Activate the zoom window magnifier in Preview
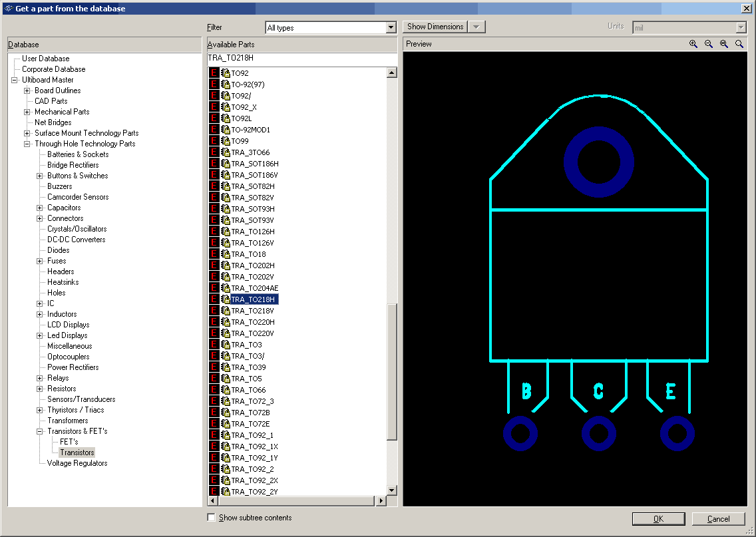The width and height of the screenshot is (756, 537). tap(723, 44)
